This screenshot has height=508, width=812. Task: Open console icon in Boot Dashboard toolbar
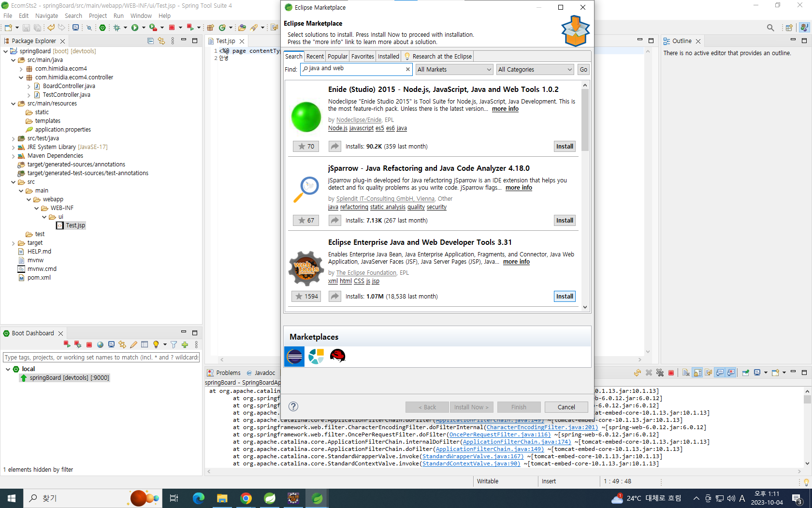[111, 344]
